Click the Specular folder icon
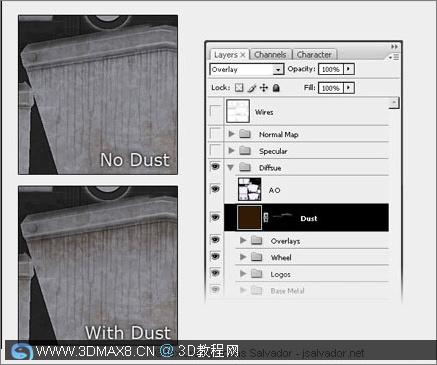This screenshot has width=437, height=365. tap(245, 151)
